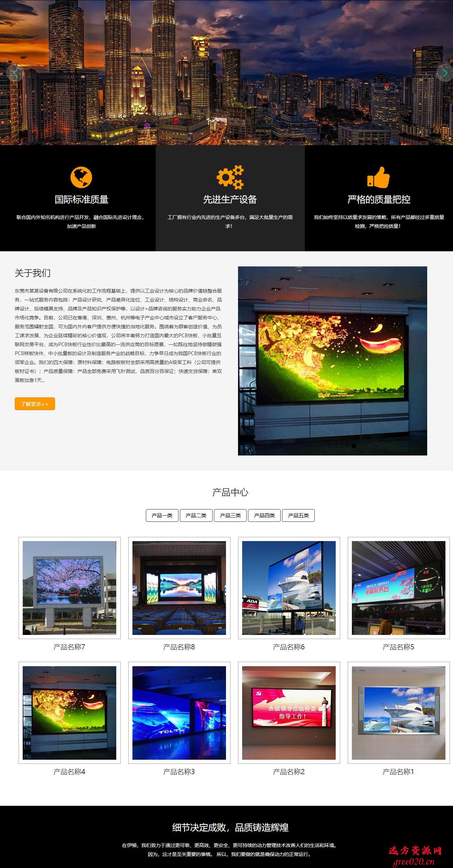Screen dimensions: 453x868
Task: Click the orange globe icon
Action: click(x=81, y=177)
